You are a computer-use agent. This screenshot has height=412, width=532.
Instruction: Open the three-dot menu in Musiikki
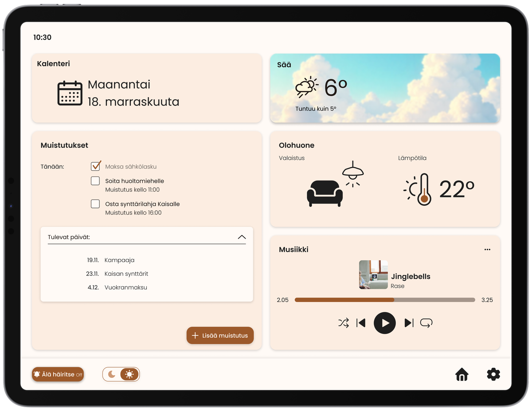pos(487,250)
